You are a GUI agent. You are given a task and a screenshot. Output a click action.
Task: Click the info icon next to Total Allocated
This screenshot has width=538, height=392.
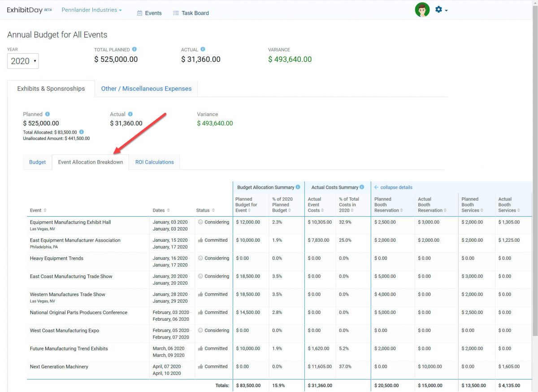[82, 132]
